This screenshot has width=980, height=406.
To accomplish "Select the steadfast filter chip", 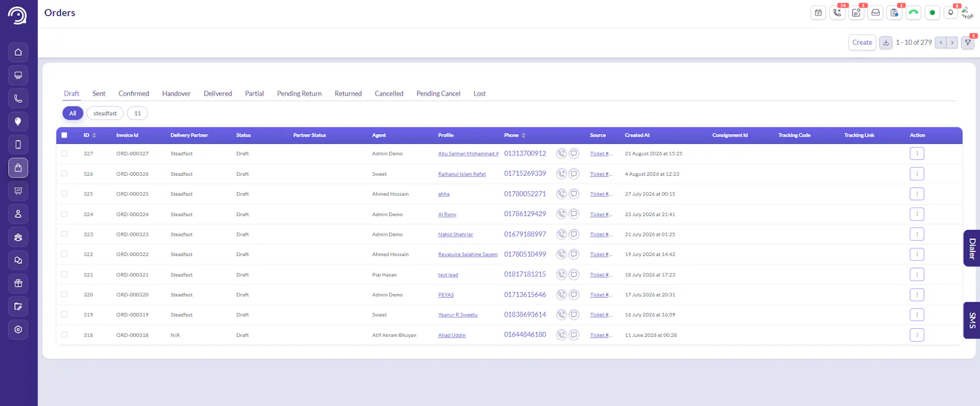I will (x=105, y=113).
